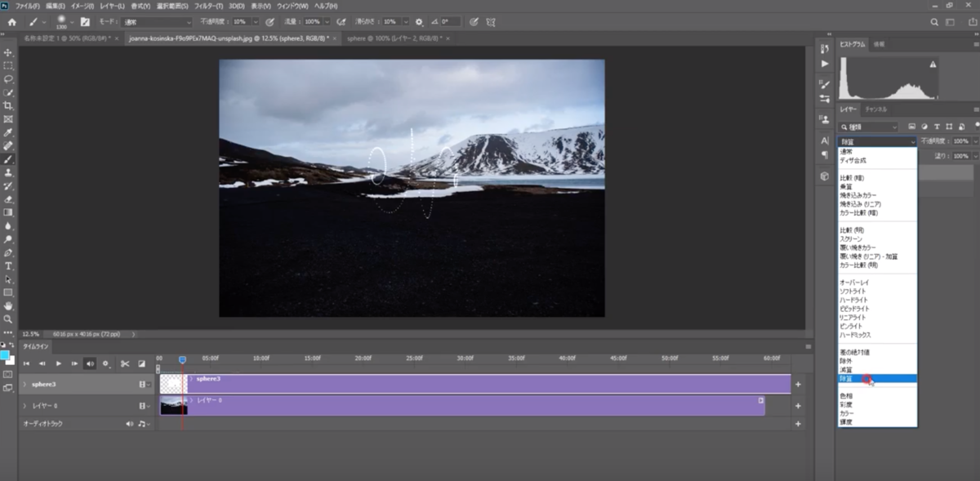
Task: Open the brush モード dropdown
Action: [x=158, y=21]
